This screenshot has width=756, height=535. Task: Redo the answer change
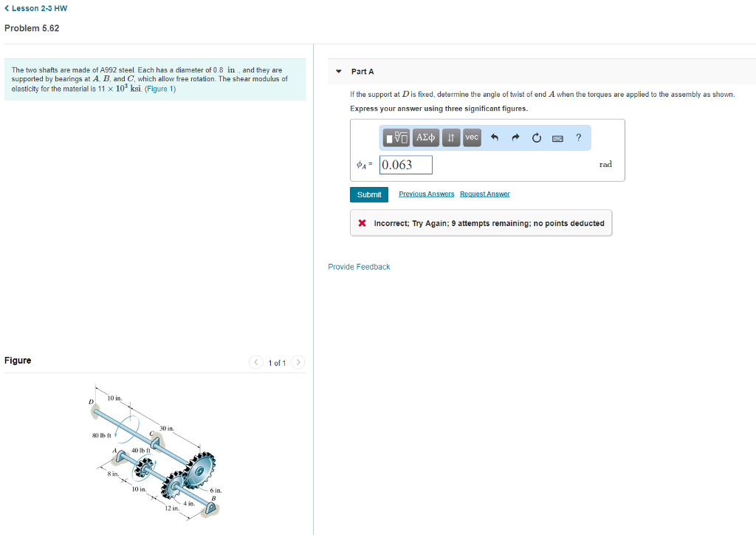[x=515, y=137]
